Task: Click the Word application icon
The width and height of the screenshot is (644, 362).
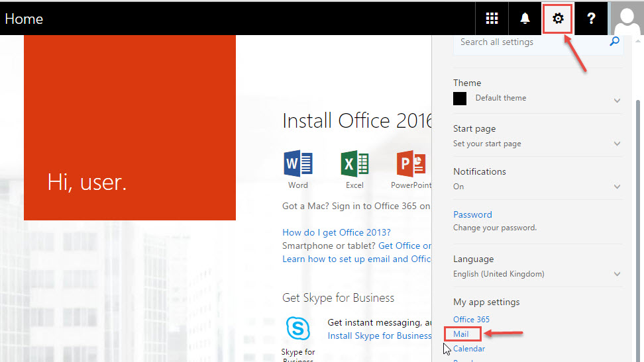Action: [298, 163]
